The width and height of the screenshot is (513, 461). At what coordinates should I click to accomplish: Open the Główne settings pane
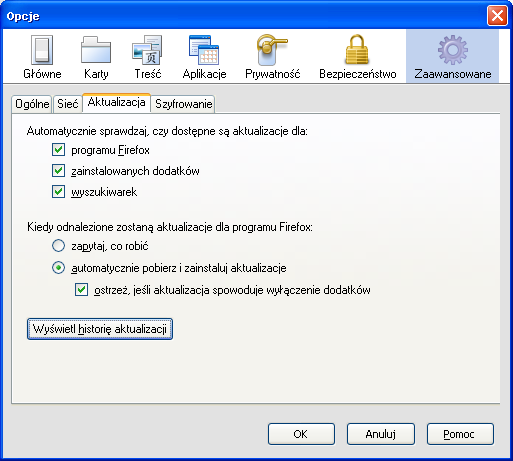[42, 57]
